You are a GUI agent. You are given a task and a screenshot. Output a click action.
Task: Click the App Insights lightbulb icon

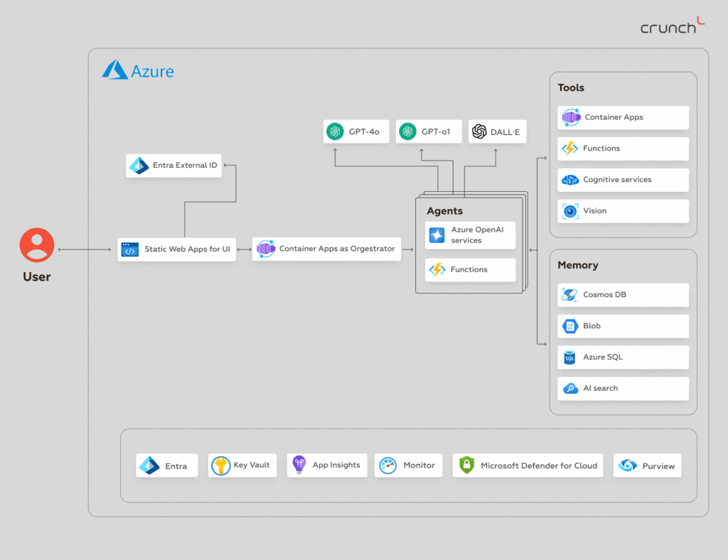[x=299, y=465]
